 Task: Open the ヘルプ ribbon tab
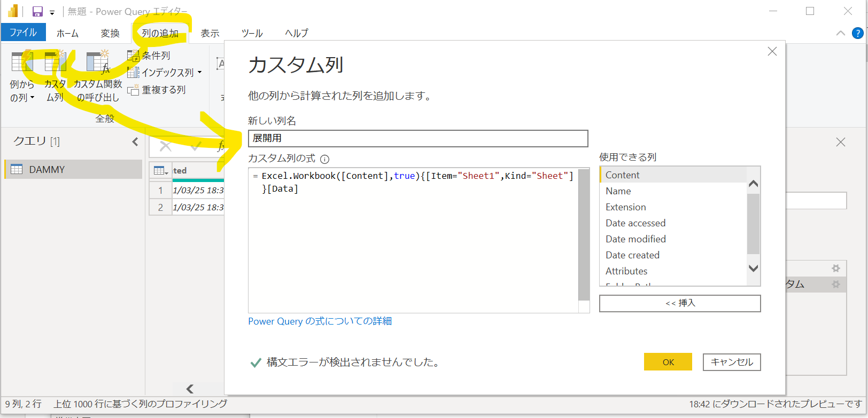pos(297,33)
